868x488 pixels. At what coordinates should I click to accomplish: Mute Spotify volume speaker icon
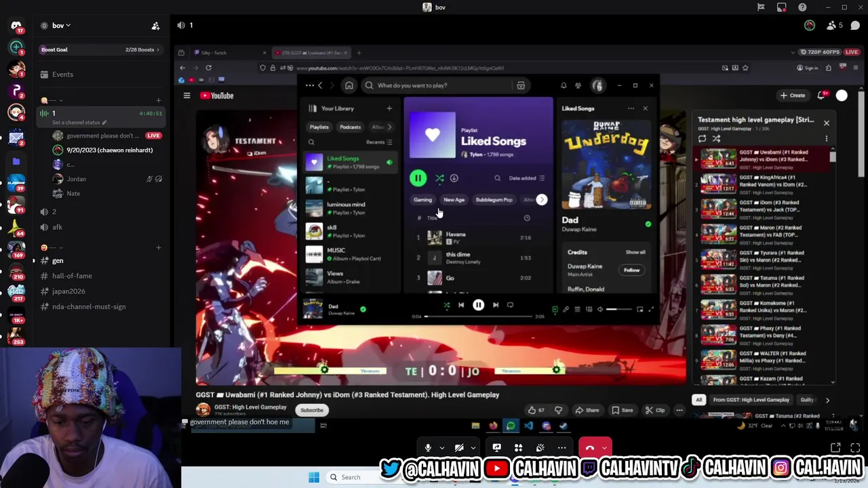point(600,309)
